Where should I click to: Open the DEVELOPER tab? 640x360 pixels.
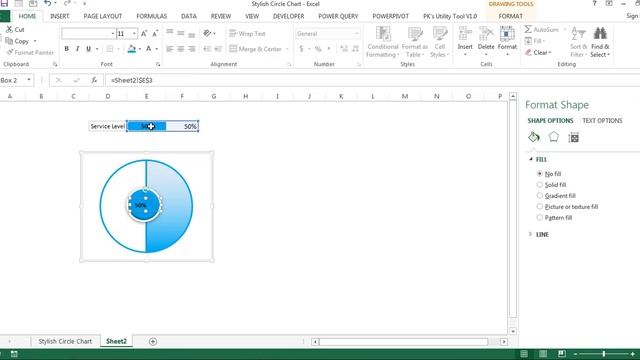coord(289,16)
